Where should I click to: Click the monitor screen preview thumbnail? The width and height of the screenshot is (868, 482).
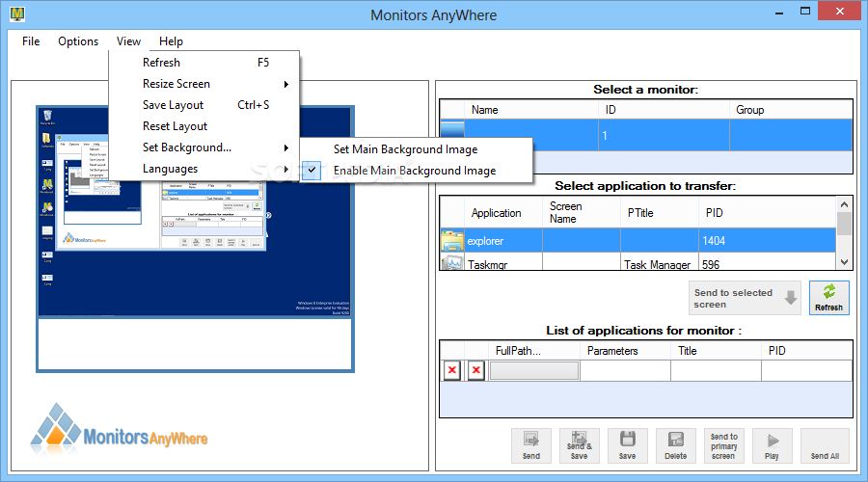click(195, 238)
